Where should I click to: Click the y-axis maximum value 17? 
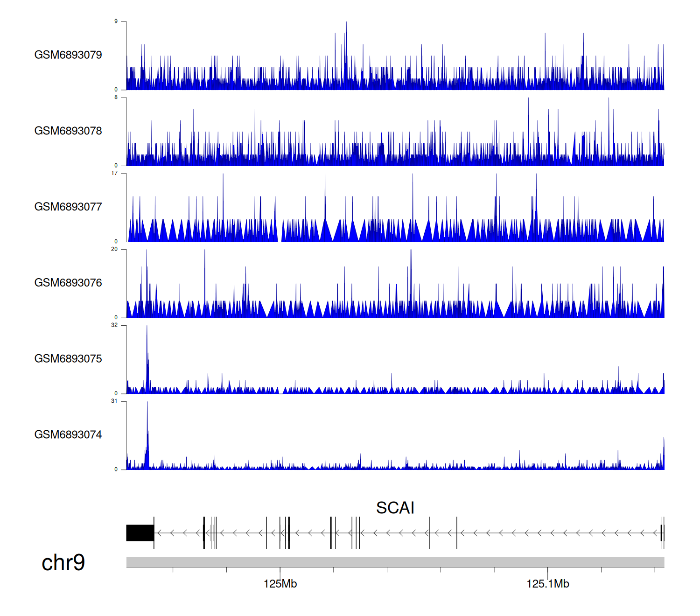[x=114, y=173]
